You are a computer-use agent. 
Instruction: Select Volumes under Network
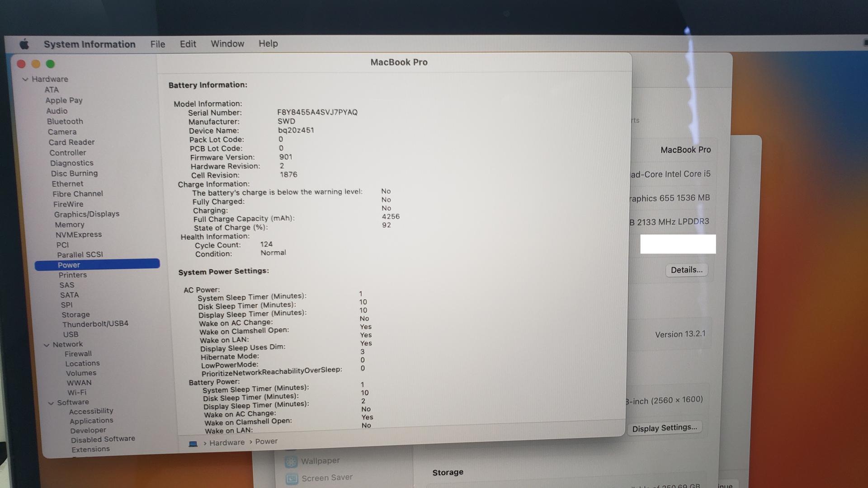tap(81, 373)
